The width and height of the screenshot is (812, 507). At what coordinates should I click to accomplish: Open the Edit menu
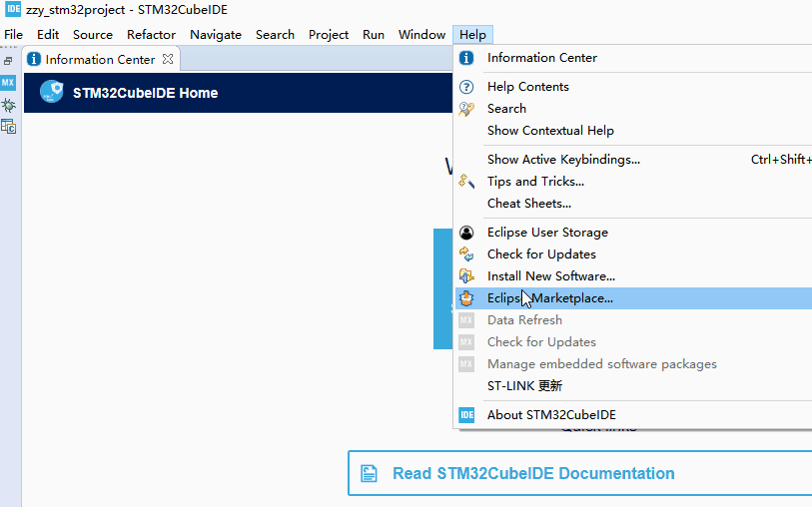(48, 35)
